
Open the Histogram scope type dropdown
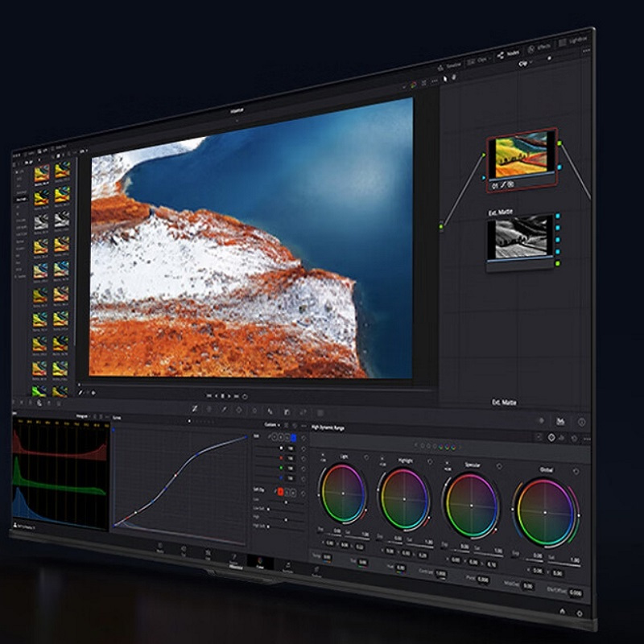point(85,416)
